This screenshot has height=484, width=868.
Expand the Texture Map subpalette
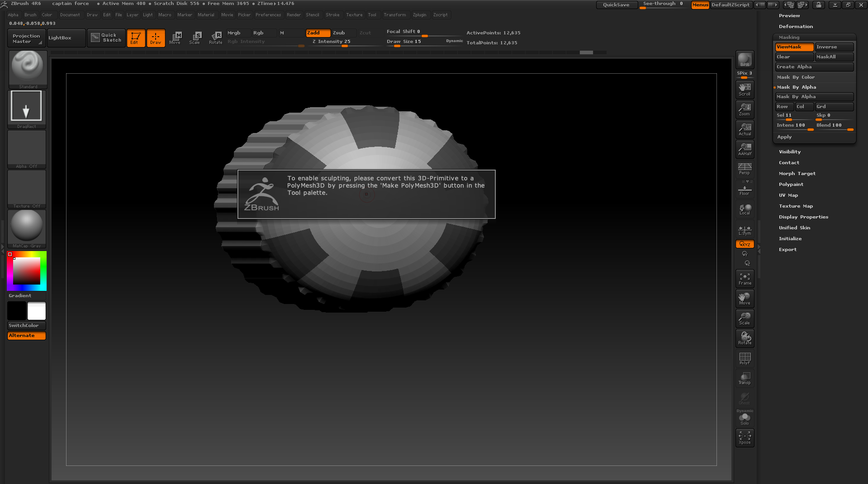(x=796, y=206)
